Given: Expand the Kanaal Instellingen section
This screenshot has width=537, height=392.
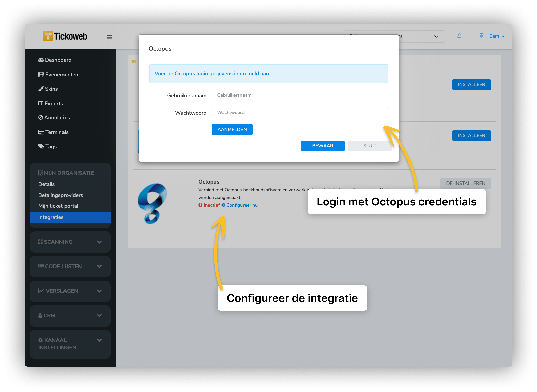Looking at the screenshot, I should click(70, 344).
